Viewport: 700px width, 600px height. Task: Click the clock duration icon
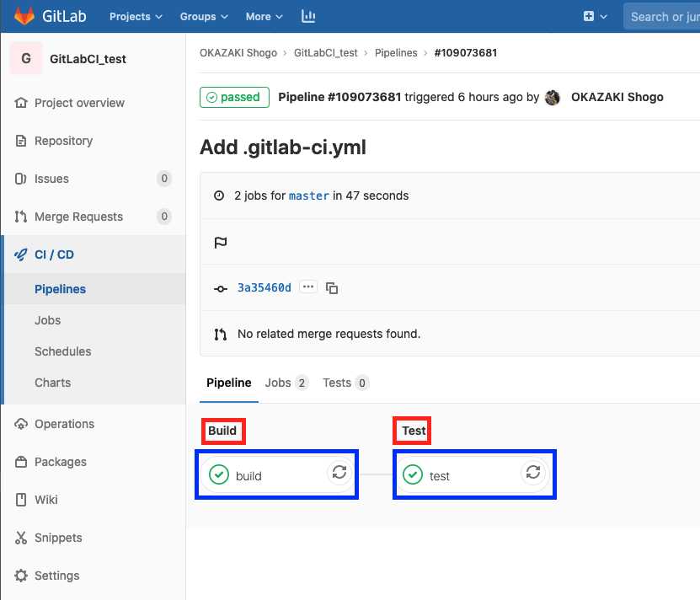219,196
